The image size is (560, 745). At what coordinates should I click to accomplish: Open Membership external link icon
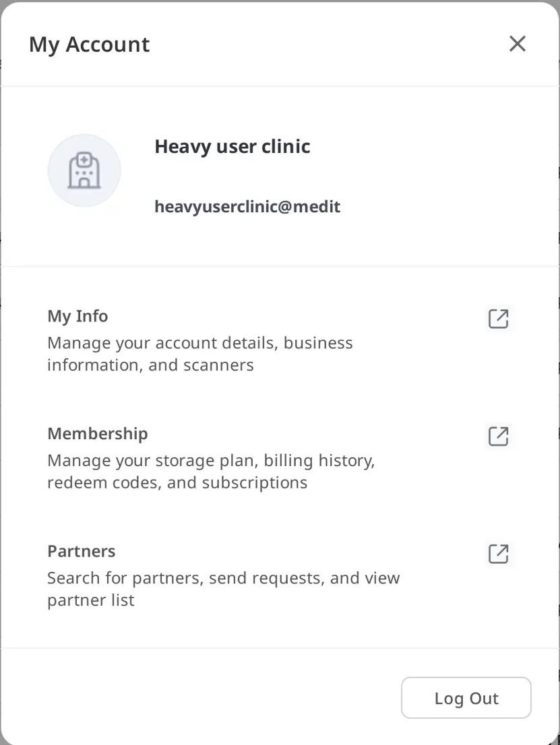pyautogui.click(x=498, y=436)
